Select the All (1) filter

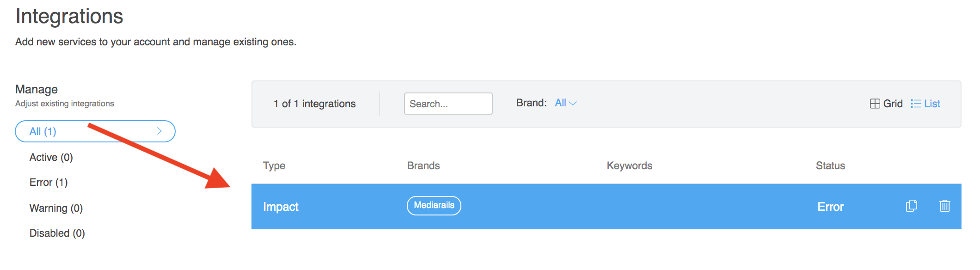pyautogui.click(x=43, y=132)
